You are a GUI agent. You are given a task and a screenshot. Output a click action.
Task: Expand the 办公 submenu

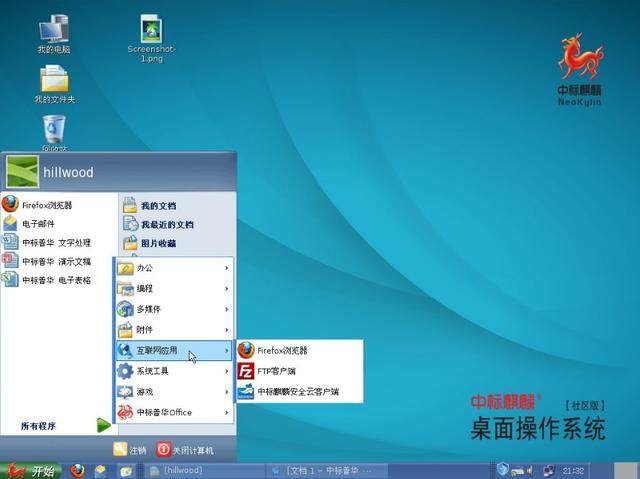(174, 268)
